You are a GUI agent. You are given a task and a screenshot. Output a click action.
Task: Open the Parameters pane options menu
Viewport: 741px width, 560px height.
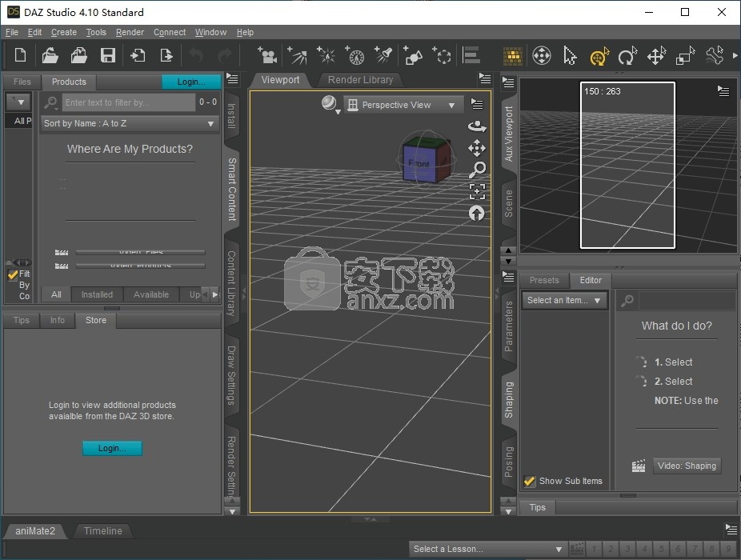coord(508,277)
